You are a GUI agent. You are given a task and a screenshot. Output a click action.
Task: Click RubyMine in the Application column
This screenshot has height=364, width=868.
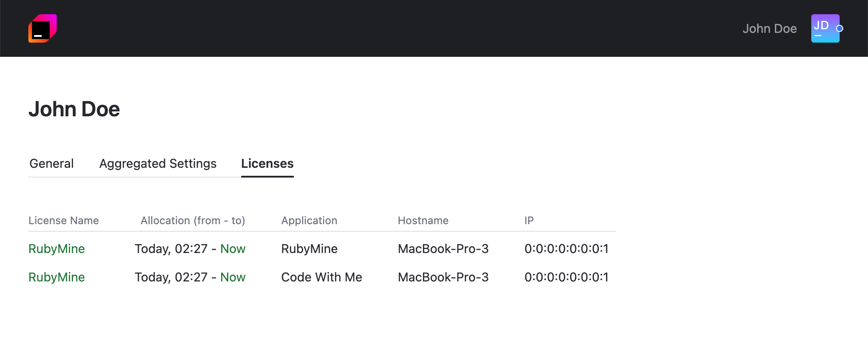(309, 249)
